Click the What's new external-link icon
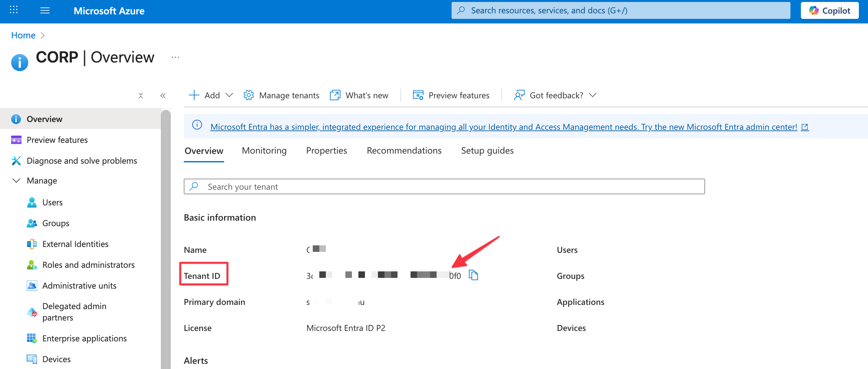The image size is (868, 369). point(335,95)
